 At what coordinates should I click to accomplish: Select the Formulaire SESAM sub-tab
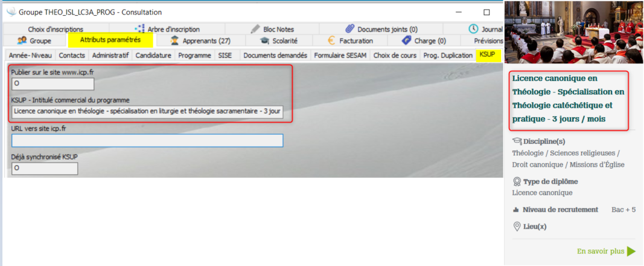pos(340,55)
